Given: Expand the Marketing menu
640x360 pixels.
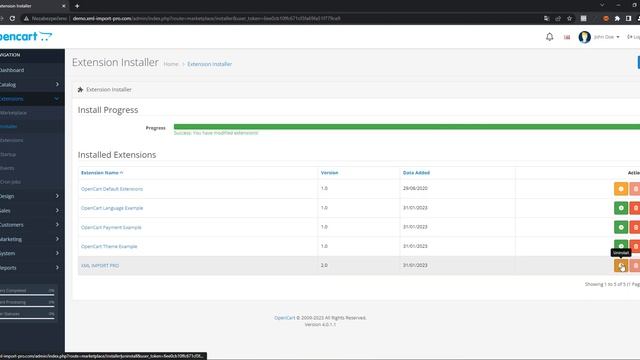Looking at the screenshot, I should [x=31, y=239].
